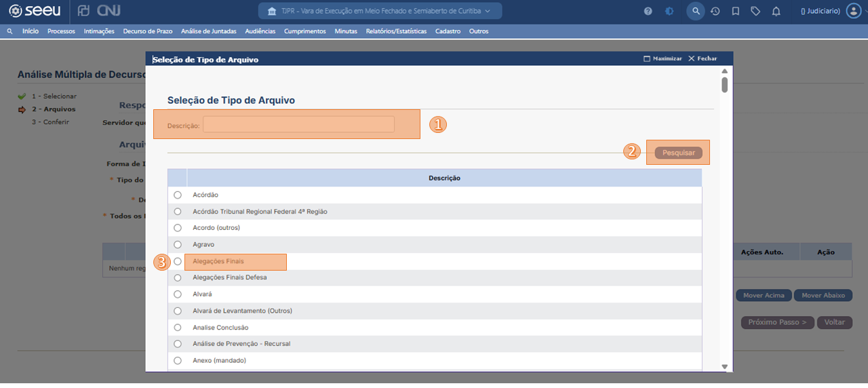Select the Agravo radio button

pos(178,244)
